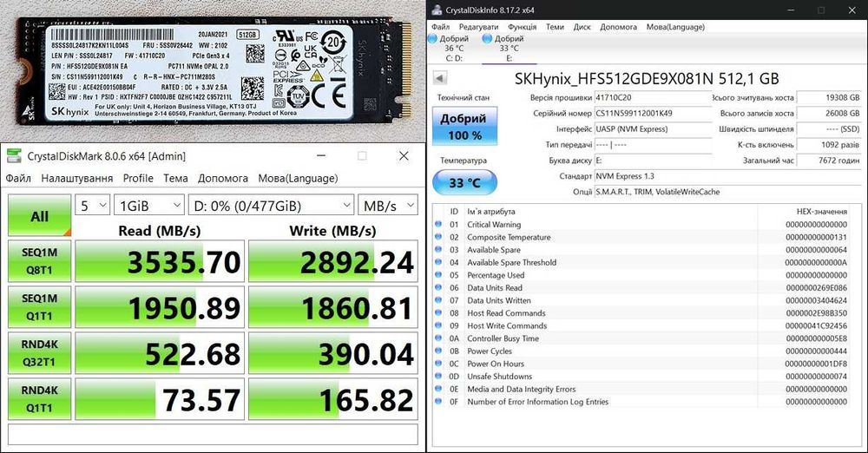Screen dimensions: 868x453
Task: Open Теми menu in CrystalDiskInfo
Action: (555, 27)
